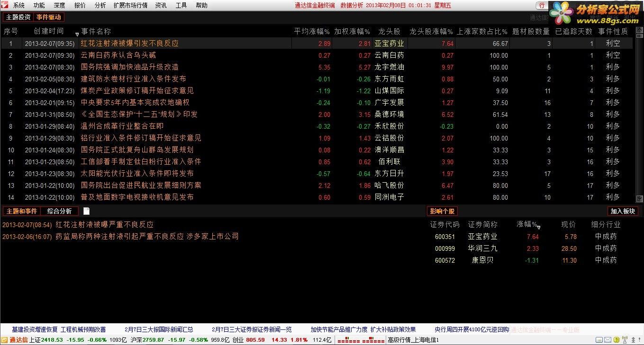Click the 行 button at top right
Screen dimensions: 644x345
[x=542, y=5]
